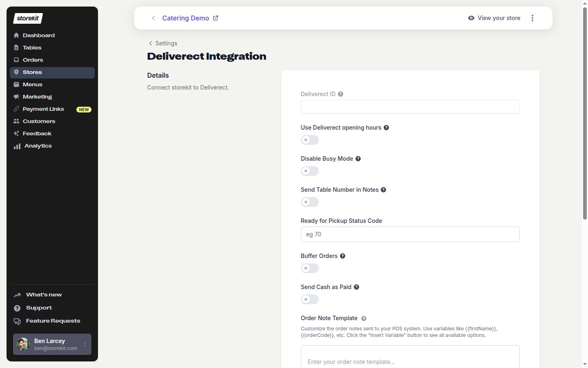Click into the order note template text area
The width and height of the screenshot is (588, 368).
coord(410,357)
